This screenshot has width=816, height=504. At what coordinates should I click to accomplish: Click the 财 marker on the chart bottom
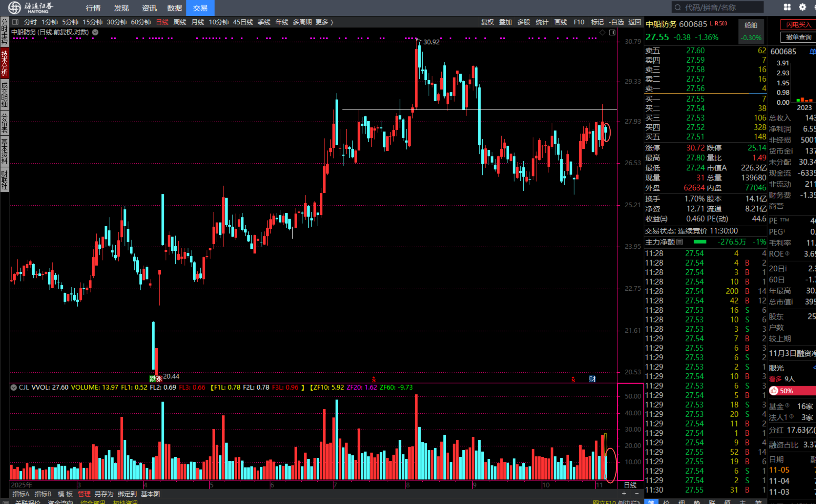(x=592, y=379)
